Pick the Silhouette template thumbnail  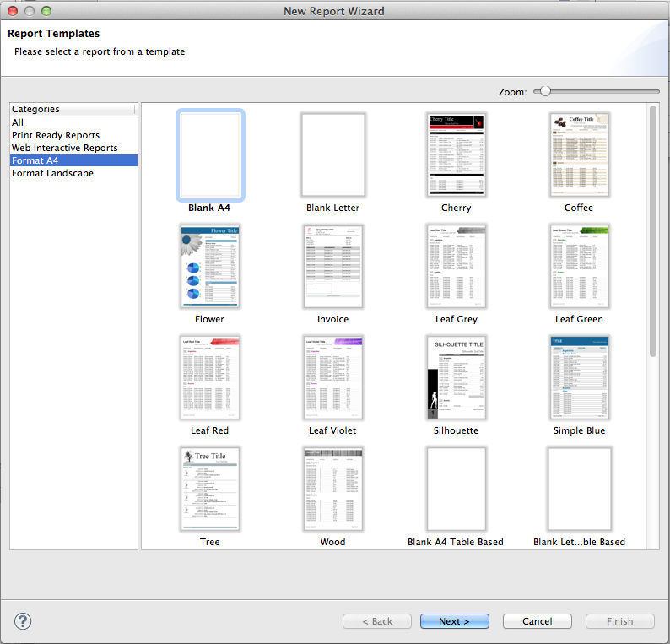click(x=456, y=378)
